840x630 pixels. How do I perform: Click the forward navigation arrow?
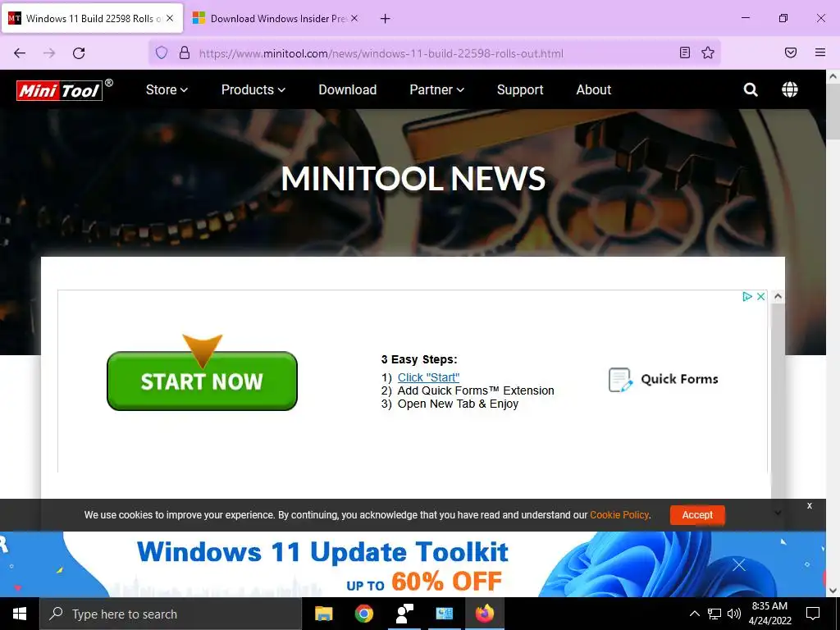49,53
